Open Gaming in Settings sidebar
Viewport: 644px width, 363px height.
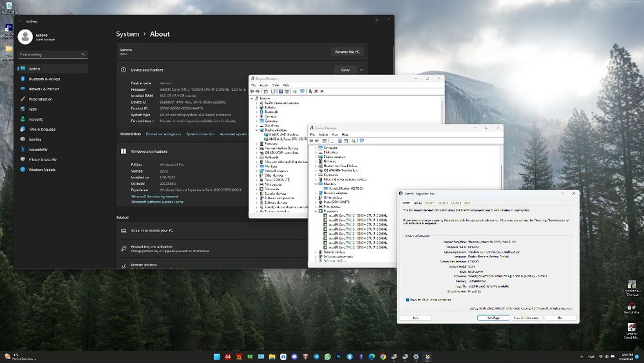53,139
